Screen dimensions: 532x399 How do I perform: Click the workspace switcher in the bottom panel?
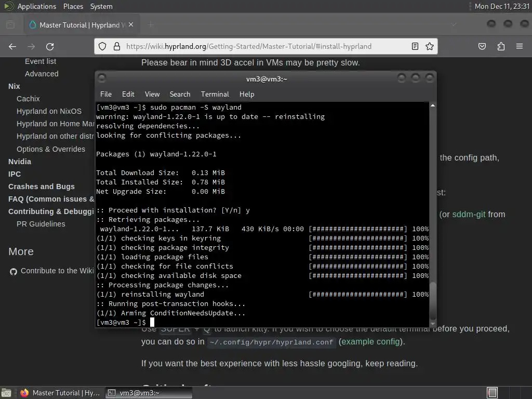point(492,393)
